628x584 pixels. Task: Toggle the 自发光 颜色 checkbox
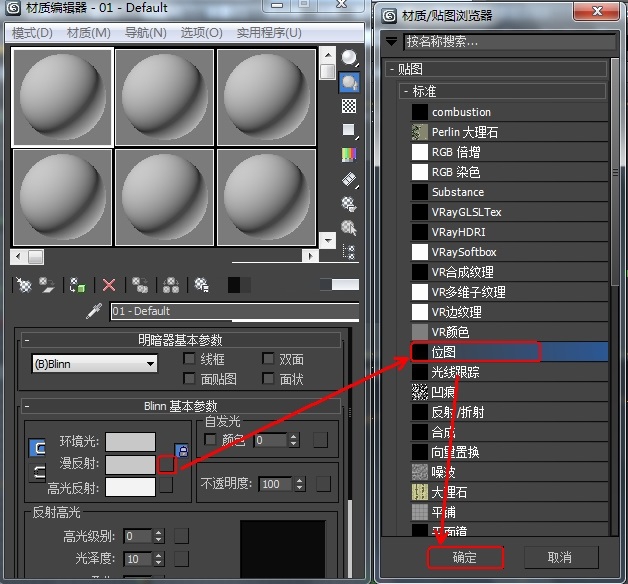[210, 439]
